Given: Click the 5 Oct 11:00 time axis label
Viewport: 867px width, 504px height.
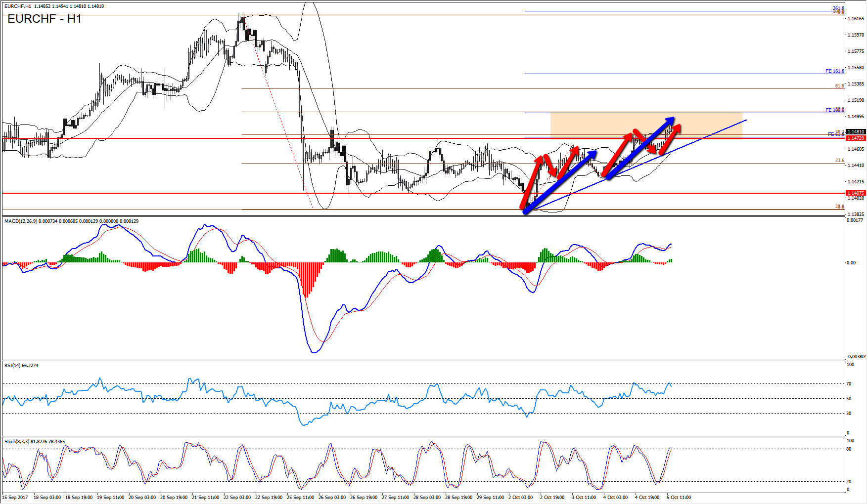Looking at the screenshot, I should pyautogui.click(x=679, y=498).
